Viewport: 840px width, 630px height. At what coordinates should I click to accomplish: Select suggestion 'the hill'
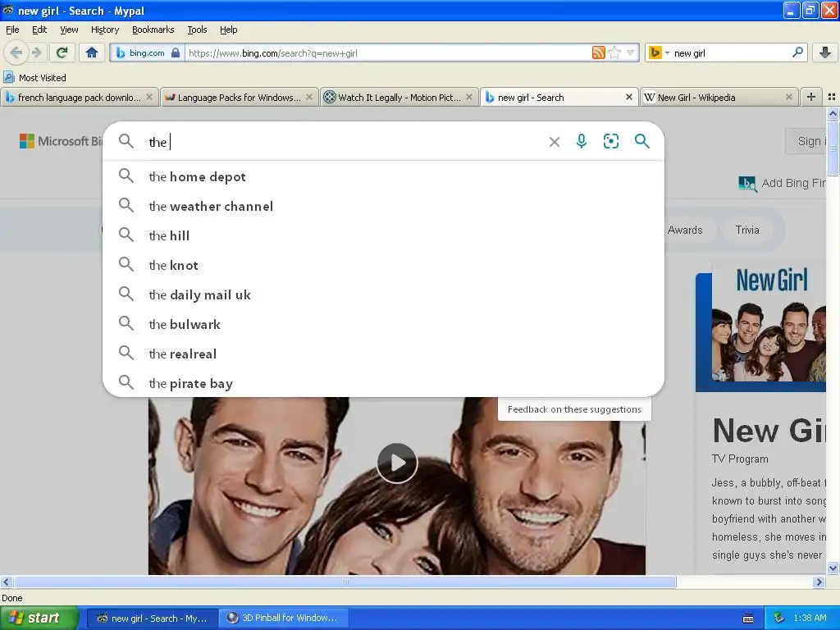point(384,235)
